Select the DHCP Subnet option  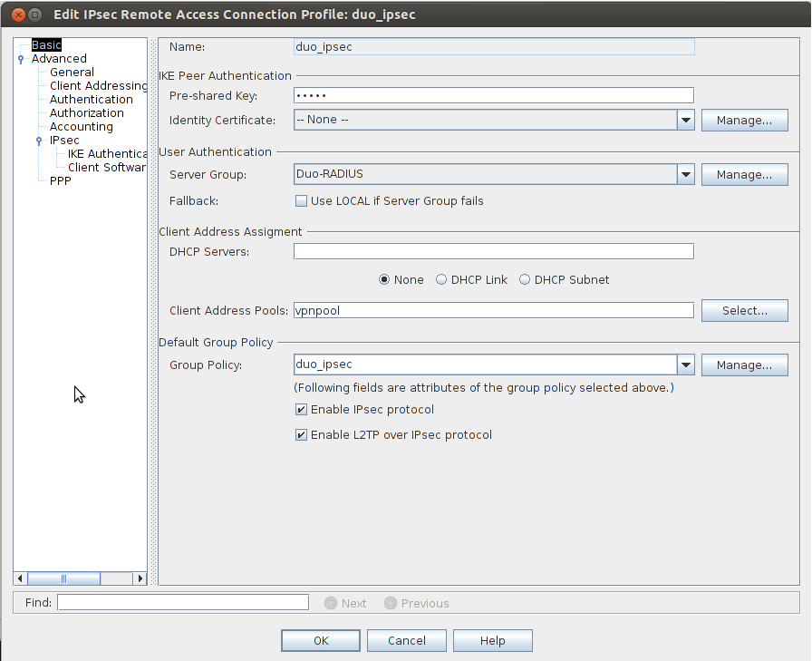[525, 279]
